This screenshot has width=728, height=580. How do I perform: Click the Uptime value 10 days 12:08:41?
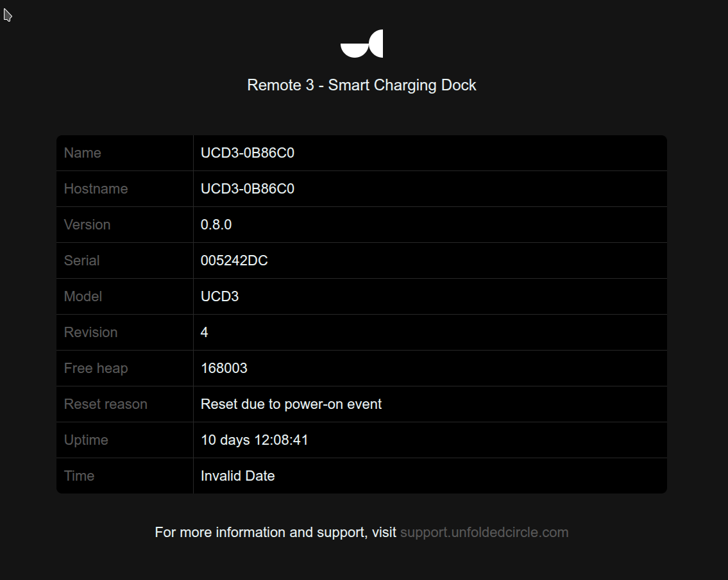point(255,440)
